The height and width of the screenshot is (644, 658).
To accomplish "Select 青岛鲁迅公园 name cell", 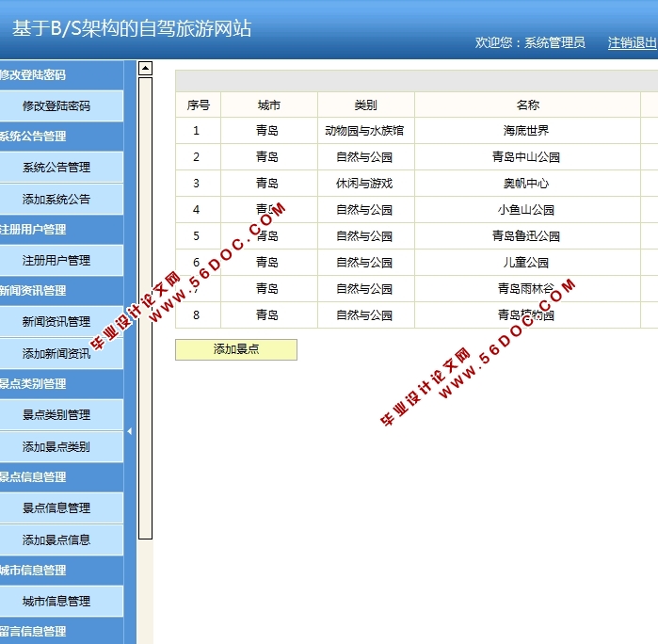I will tap(526, 236).
